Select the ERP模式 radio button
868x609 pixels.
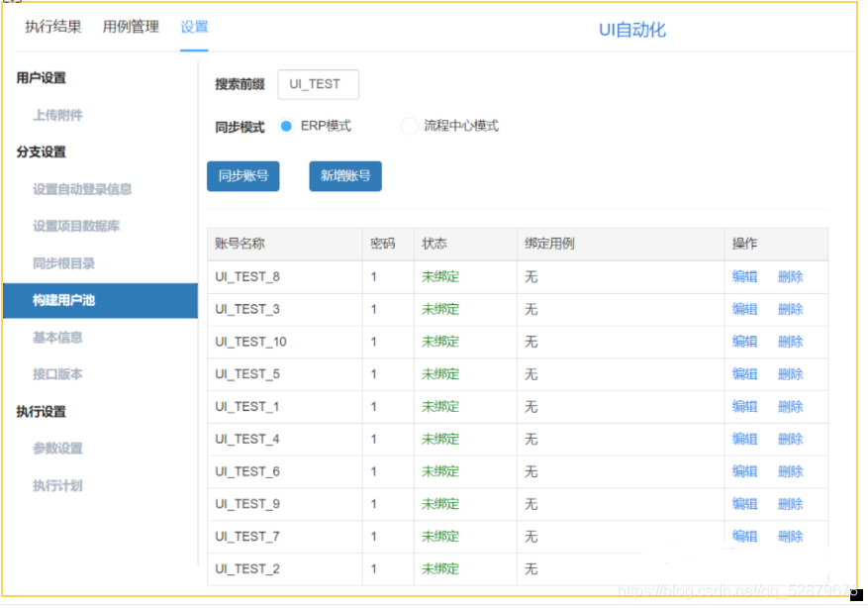pyautogui.click(x=286, y=126)
